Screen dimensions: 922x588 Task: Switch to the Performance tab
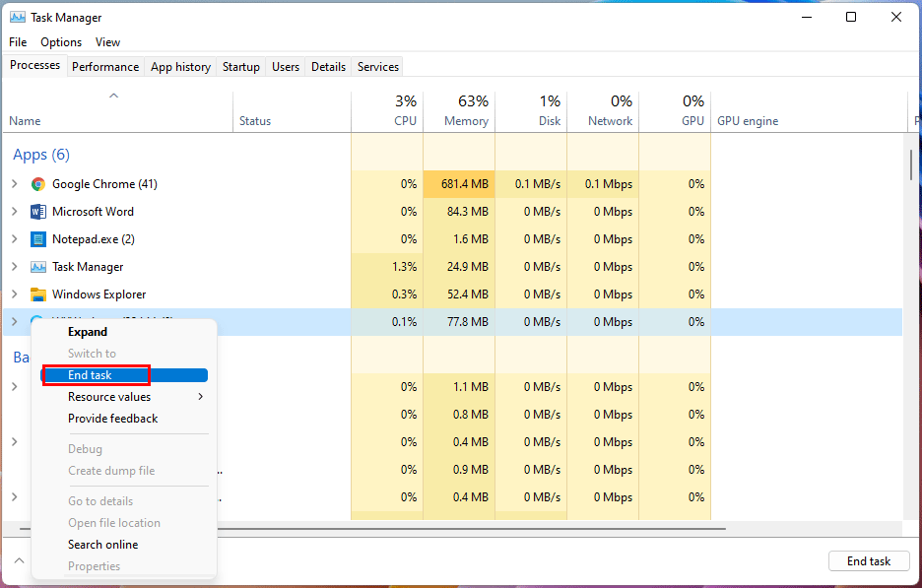(105, 67)
